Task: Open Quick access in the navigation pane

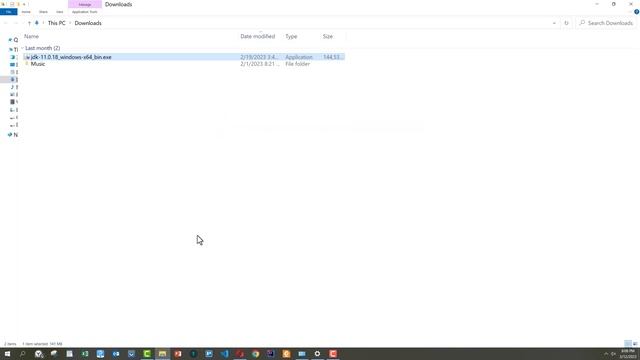Action: tap(13, 40)
